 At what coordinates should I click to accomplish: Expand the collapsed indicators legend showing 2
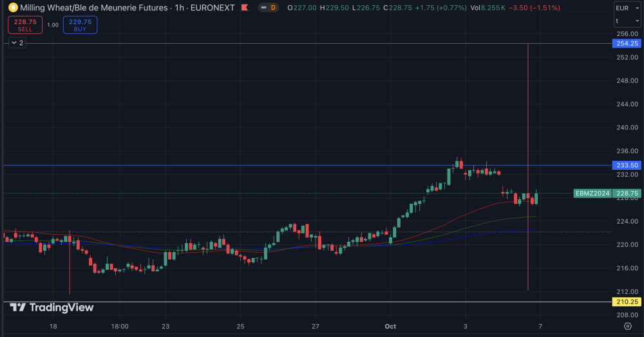pyautogui.click(x=17, y=42)
